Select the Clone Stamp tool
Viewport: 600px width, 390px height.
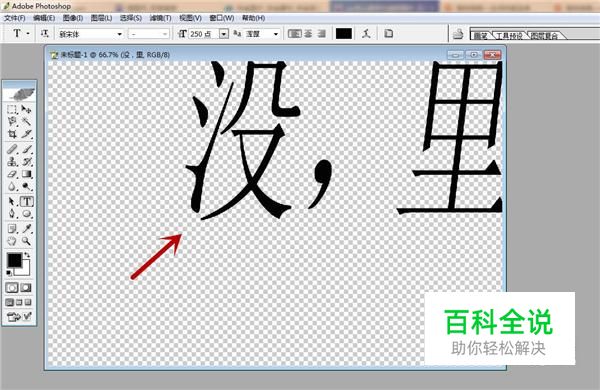pos(12,162)
